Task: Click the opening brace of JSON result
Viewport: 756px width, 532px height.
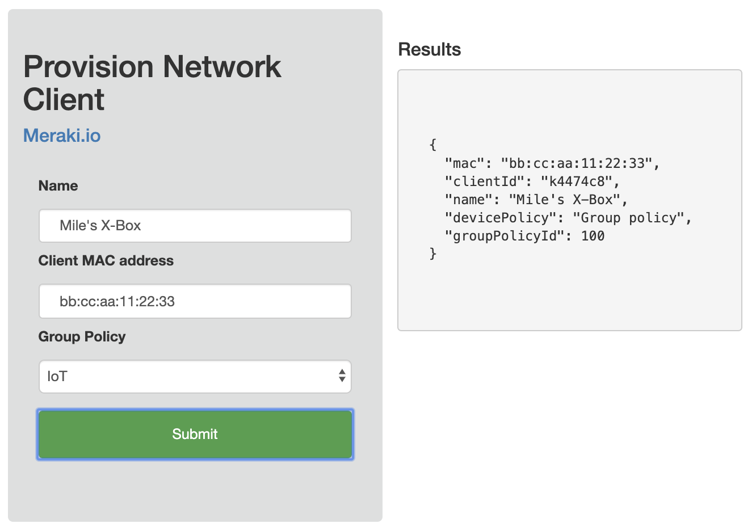Action: 433,145
